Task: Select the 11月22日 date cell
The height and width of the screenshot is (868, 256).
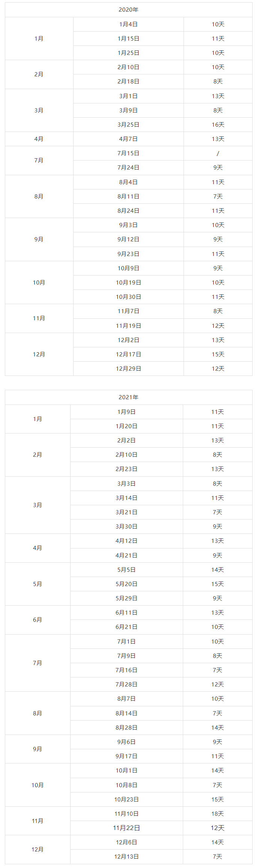Action: 126,828
